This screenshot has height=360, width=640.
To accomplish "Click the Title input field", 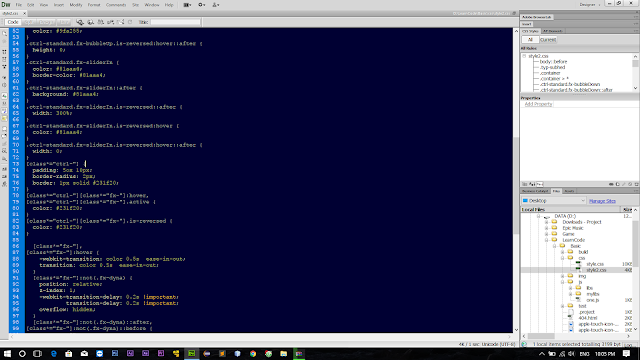I will tap(176, 22).
